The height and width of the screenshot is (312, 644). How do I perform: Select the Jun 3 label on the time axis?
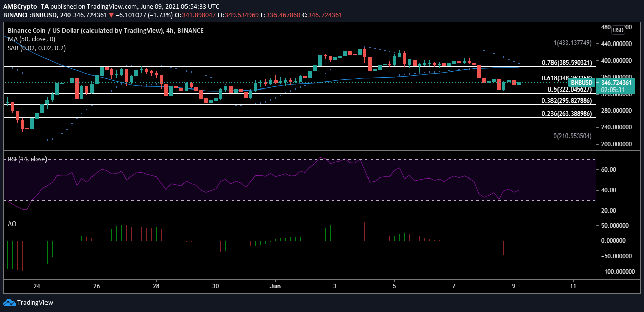[334, 286]
